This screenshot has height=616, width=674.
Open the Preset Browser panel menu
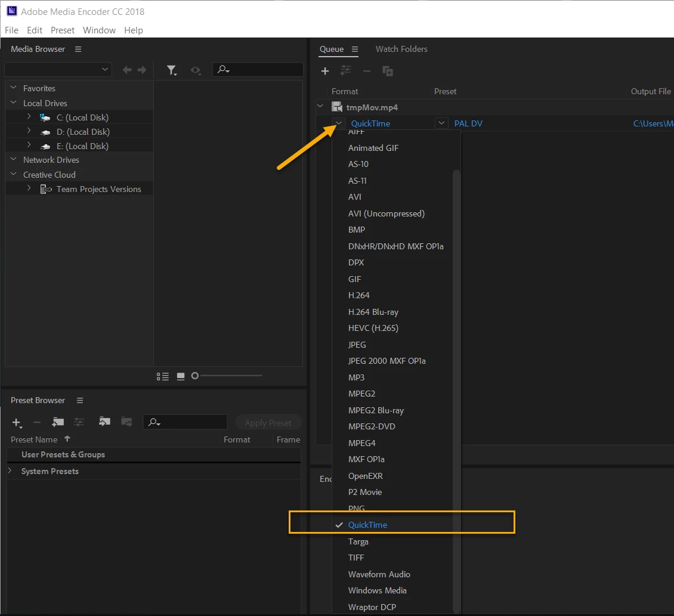[79, 400]
